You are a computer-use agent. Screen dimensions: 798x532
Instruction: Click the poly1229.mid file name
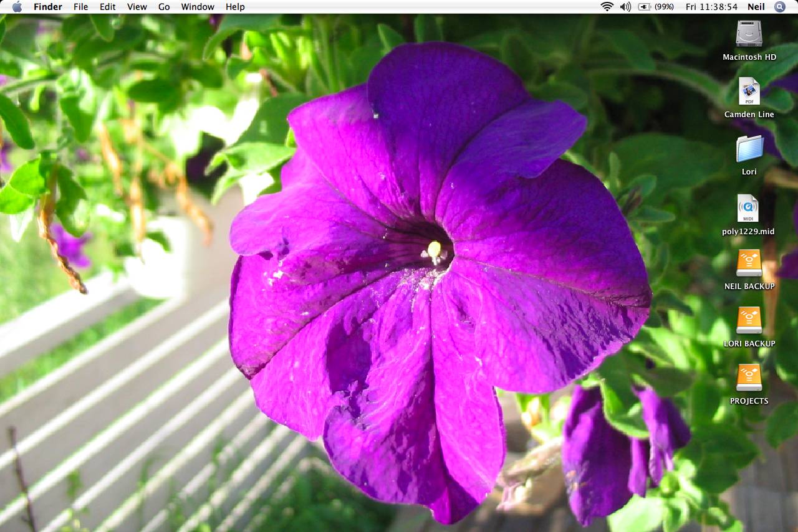coord(748,231)
